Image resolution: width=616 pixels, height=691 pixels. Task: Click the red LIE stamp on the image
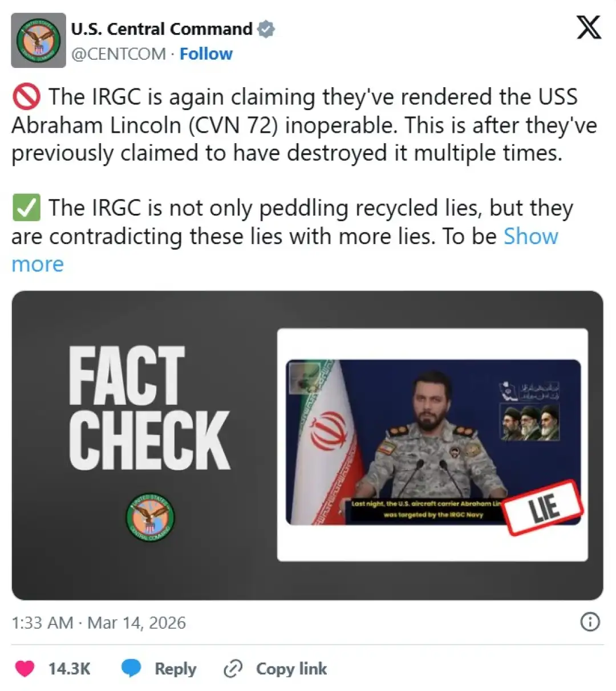pyautogui.click(x=544, y=507)
